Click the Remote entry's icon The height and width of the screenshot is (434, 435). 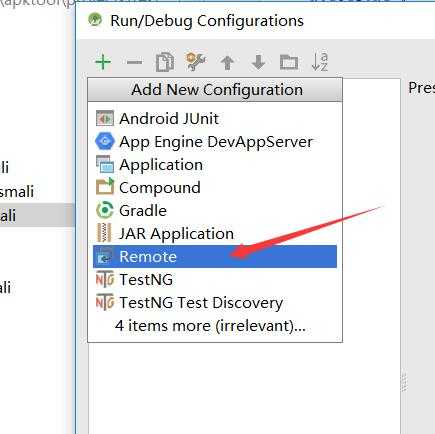point(104,256)
